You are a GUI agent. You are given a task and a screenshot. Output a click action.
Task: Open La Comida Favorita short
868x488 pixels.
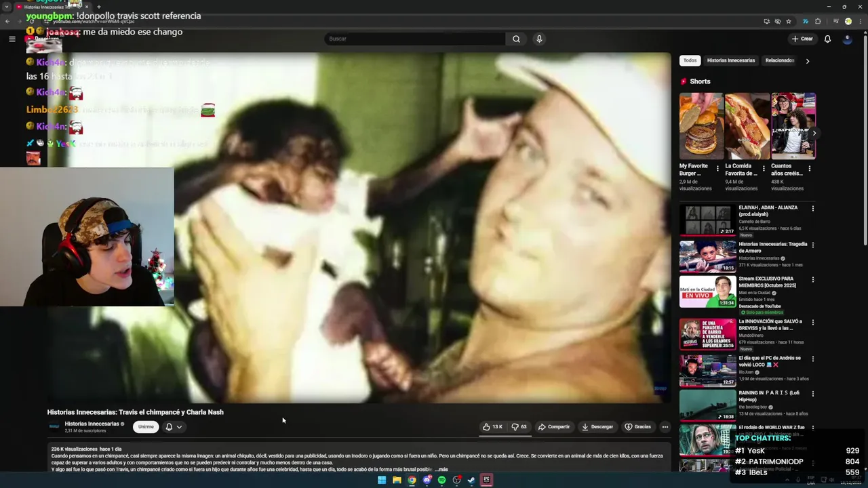tap(747, 126)
